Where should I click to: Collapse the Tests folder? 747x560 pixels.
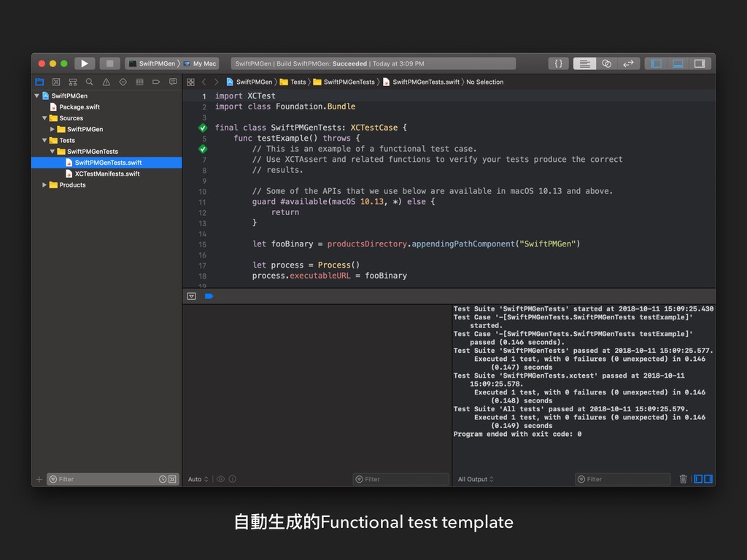(44, 141)
